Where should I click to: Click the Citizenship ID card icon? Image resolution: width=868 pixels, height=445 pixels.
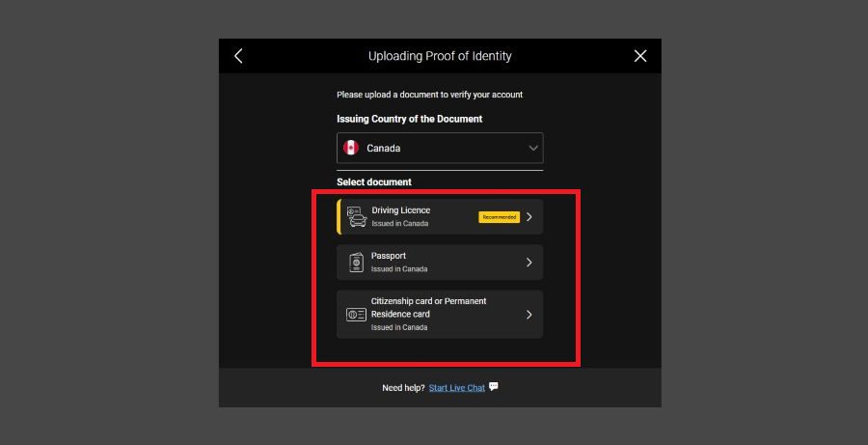(x=356, y=315)
